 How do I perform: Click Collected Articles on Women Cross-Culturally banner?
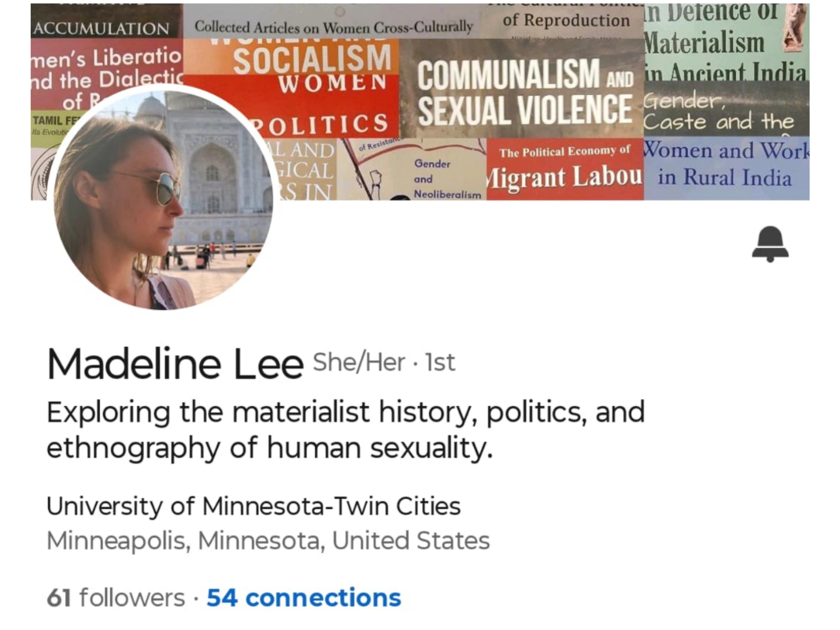(333, 26)
